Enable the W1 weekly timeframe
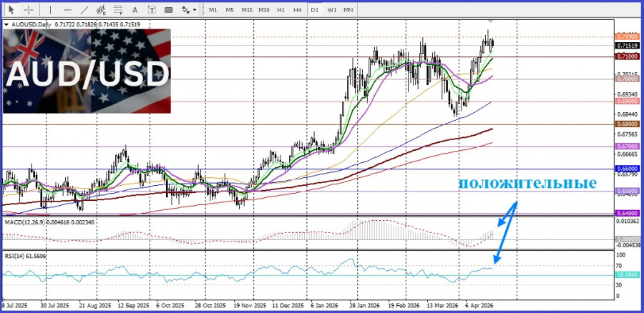 pos(332,9)
